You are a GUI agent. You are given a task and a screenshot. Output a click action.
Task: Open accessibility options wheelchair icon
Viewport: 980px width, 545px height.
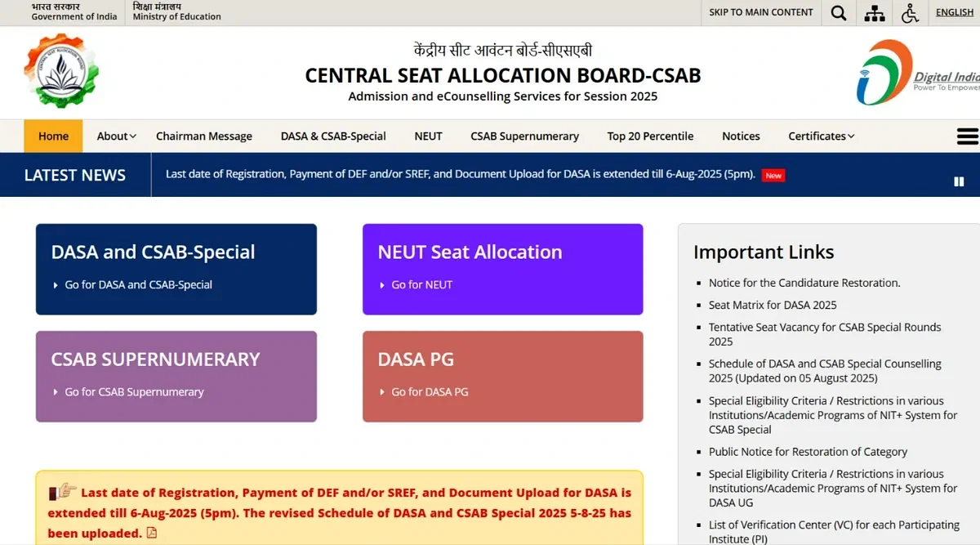click(910, 12)
